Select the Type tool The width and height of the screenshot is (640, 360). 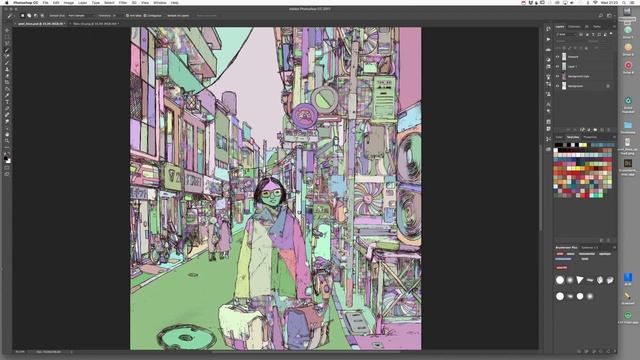7,102
